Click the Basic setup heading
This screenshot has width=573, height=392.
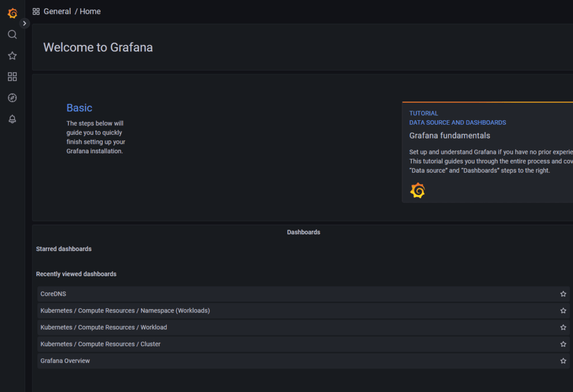[x=79, y=108]
